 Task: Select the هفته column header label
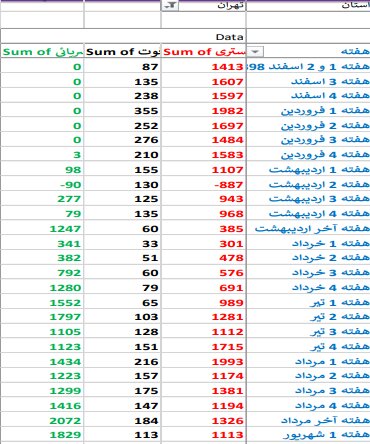click(x=355, y=52)
